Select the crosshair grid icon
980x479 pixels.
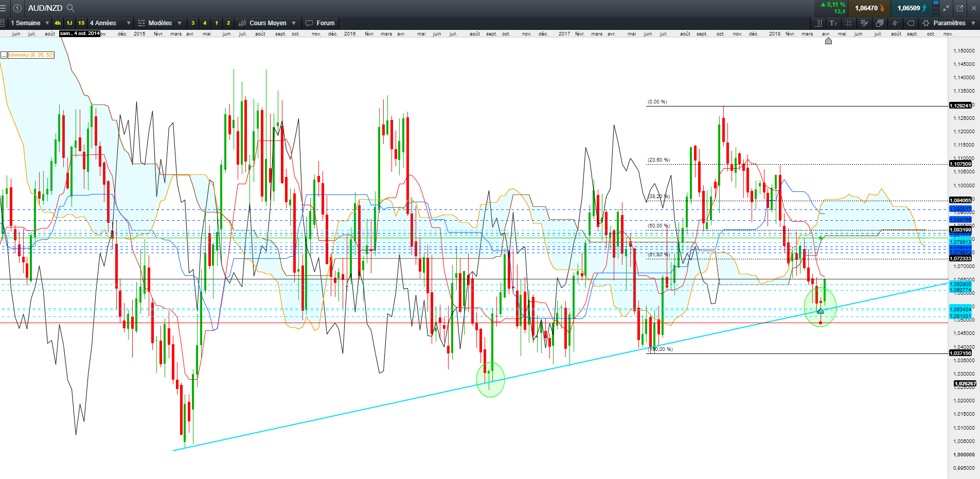(849, 23)
